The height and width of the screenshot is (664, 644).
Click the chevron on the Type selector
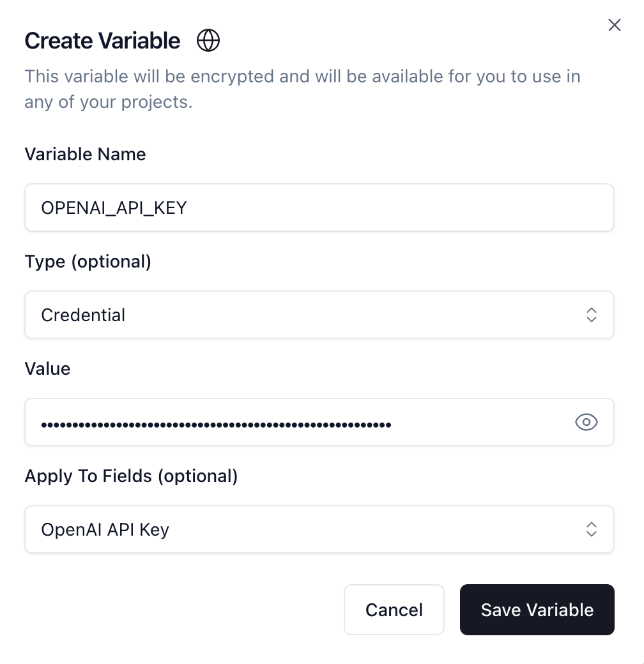pyautogui.click(x=591, y=314)
